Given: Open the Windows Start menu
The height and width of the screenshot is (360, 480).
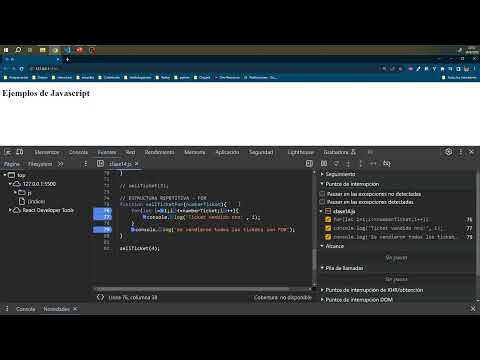Looking at the screenshot, I should pos(6,50).
